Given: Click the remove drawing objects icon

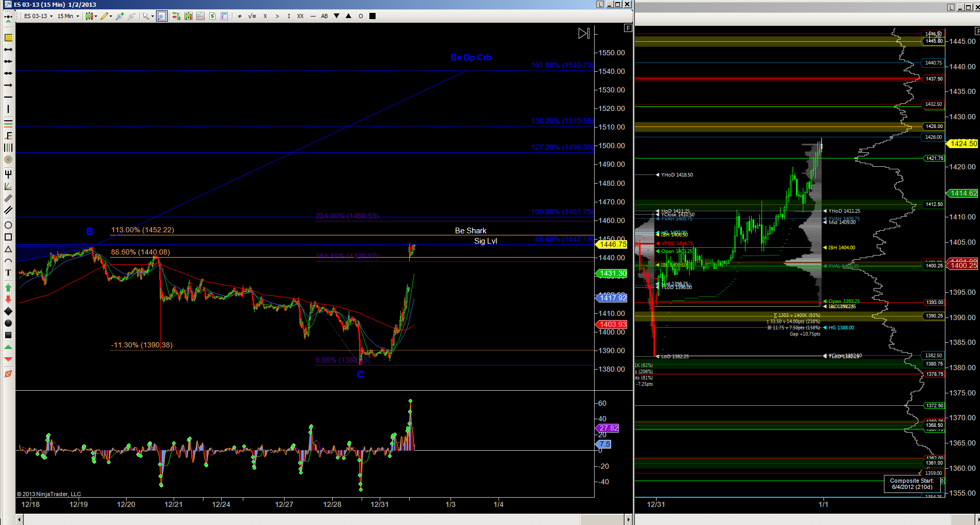Looking at the screenshot, I should 8,374.
